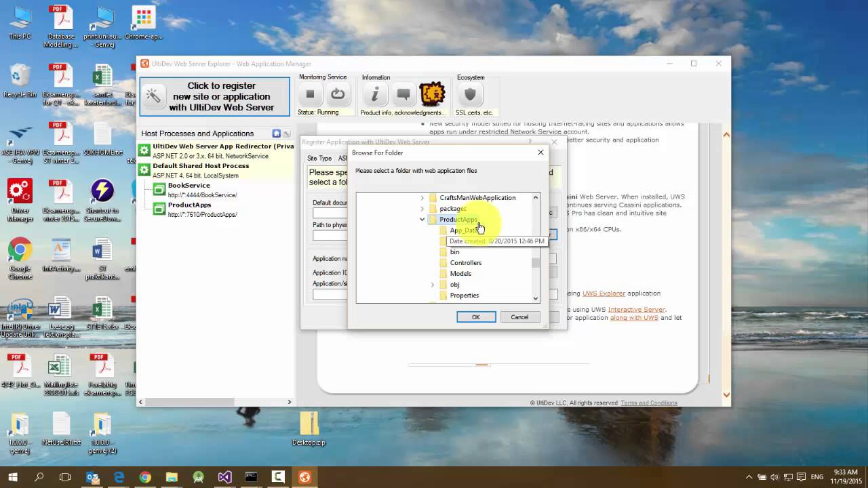Click folder tree scrollbar down arrow
868x488 pixels.
pos(536,298)
